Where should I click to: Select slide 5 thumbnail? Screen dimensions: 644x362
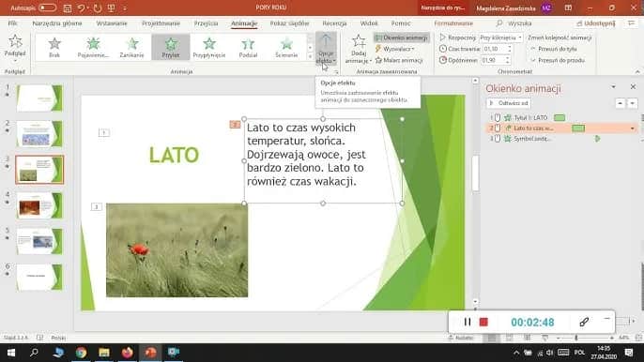click(39, 241)
